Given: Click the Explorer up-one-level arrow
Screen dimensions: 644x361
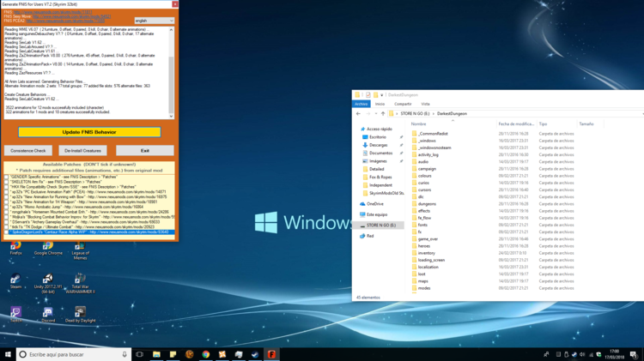Looking at the screenshot, I should (383, 114).
